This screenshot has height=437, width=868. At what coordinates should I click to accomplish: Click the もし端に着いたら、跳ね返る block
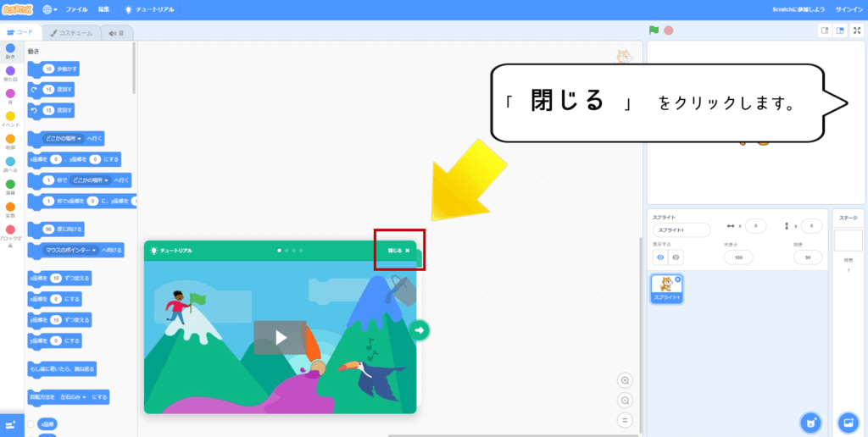(x=62, y=369)
